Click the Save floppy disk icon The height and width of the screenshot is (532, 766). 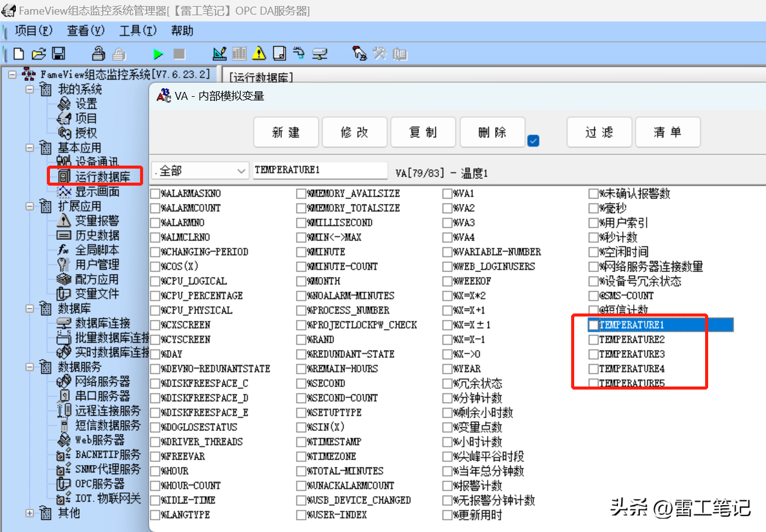(58, 54)
